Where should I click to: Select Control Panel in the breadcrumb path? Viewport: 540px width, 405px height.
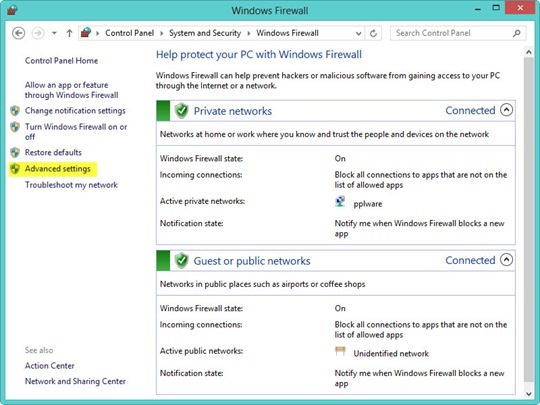point(129,33)
